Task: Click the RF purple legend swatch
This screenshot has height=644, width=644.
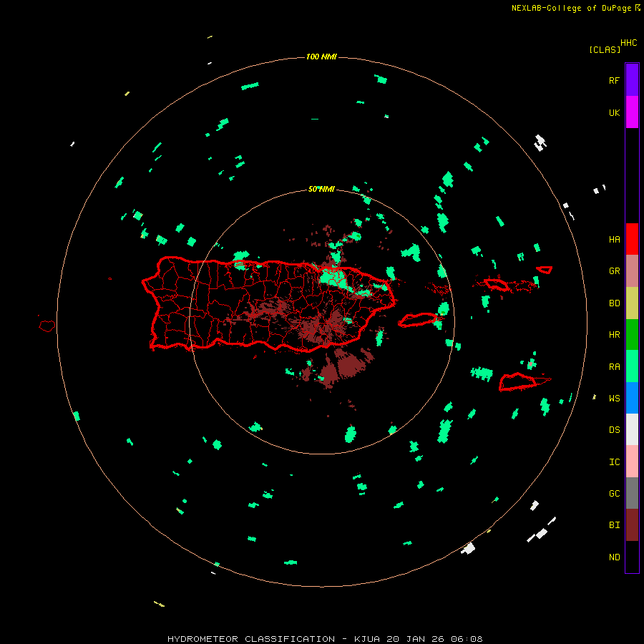Action: tap(632, 80)
